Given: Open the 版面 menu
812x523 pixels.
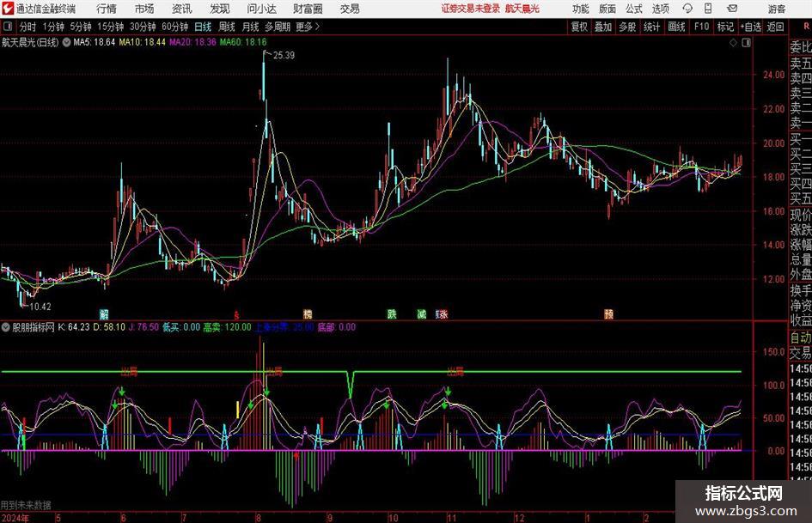Looking at the screenshot, I should [607, 9].
